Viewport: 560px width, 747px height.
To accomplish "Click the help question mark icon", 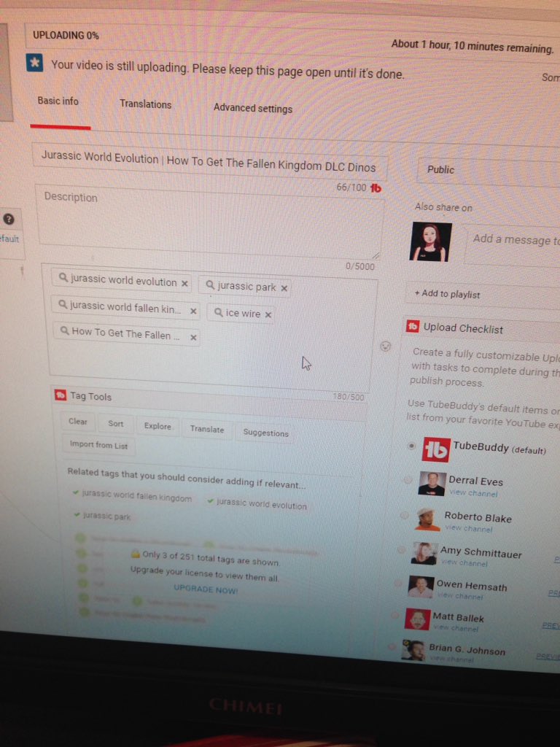I will click(x=9, y=219).
